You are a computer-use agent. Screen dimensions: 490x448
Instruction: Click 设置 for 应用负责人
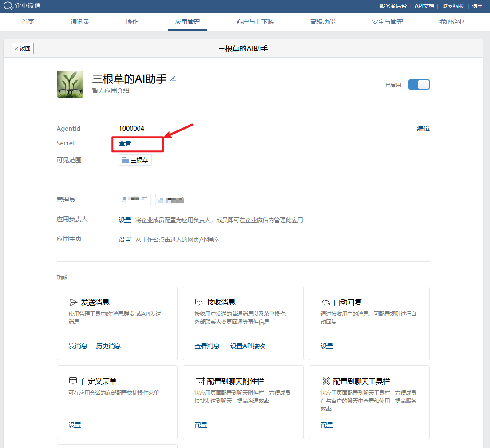tap(125, 220)
